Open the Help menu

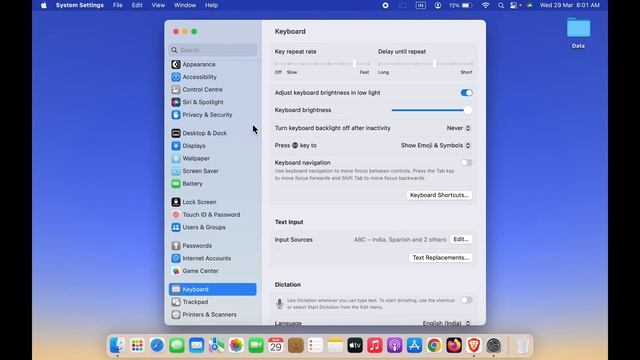click(211, 5)
